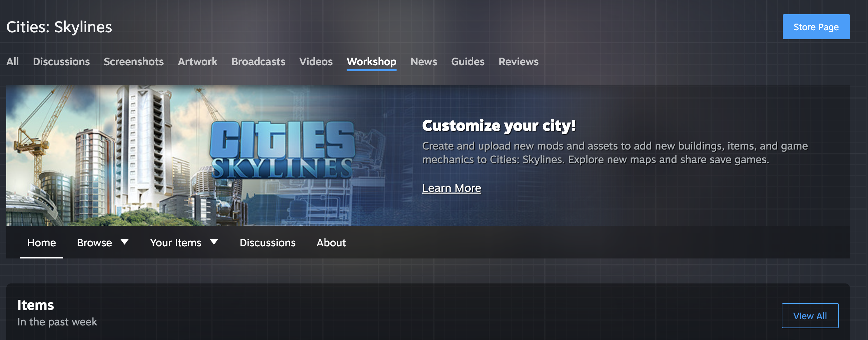The height and width of the screenshot is (340, 868).
Task: Go to the Artwork tab
Action: [x=198, y=61]
